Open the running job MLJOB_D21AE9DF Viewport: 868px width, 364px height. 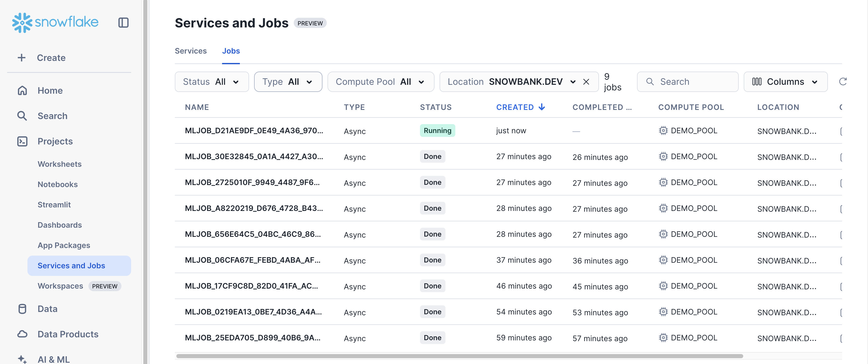254,131
